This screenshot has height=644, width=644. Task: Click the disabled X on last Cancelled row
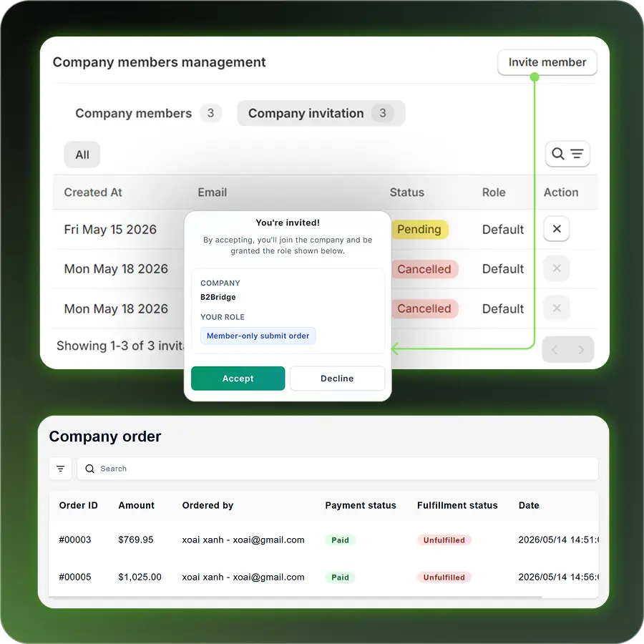pos(557,308)
